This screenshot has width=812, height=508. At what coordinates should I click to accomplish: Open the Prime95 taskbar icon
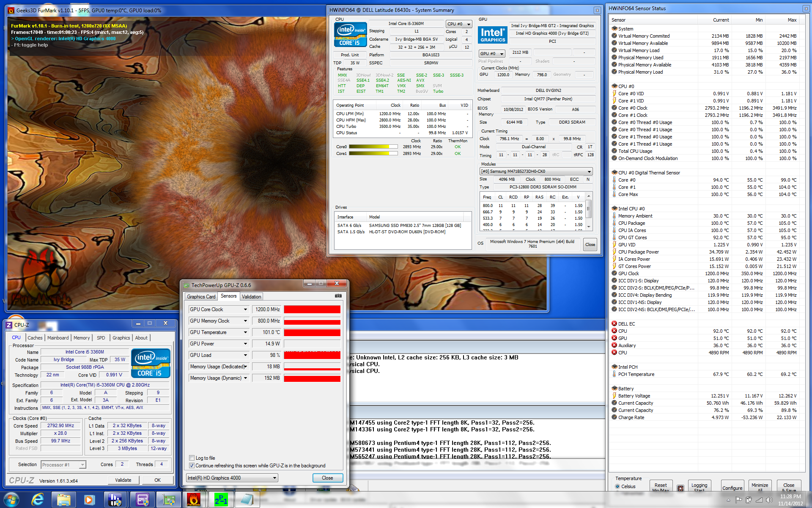220,500
